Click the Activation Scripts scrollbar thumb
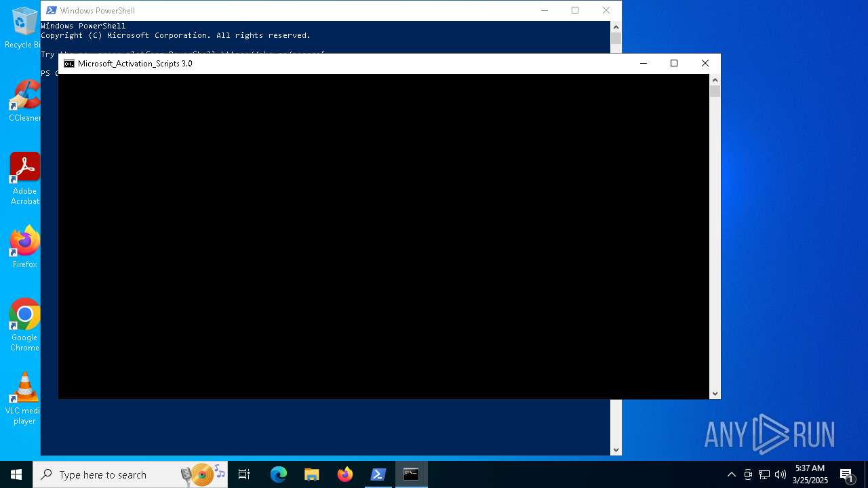868x488 pixels. (715, 91)
